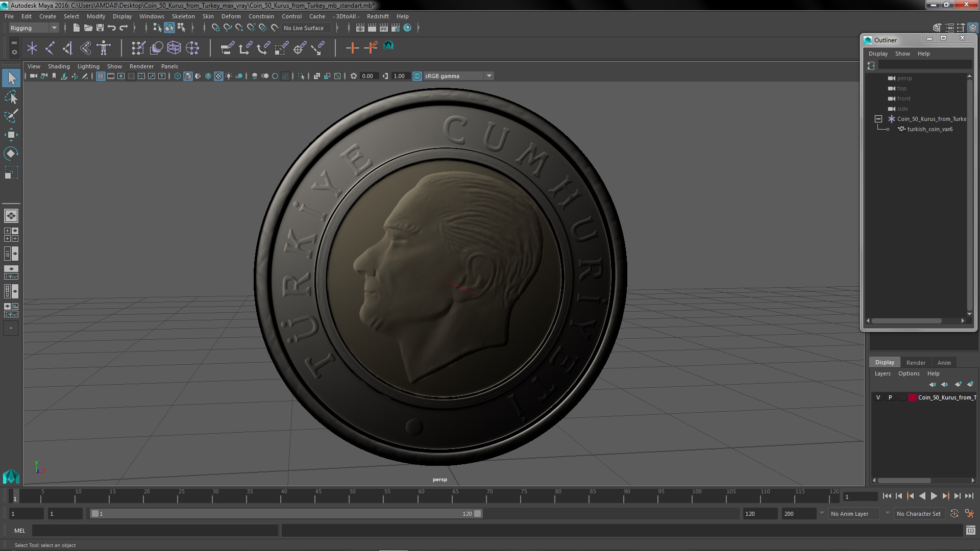Click the Create Lattice shelf icon
This screenshot has width=980, height=551.
[x=174, y=48]
